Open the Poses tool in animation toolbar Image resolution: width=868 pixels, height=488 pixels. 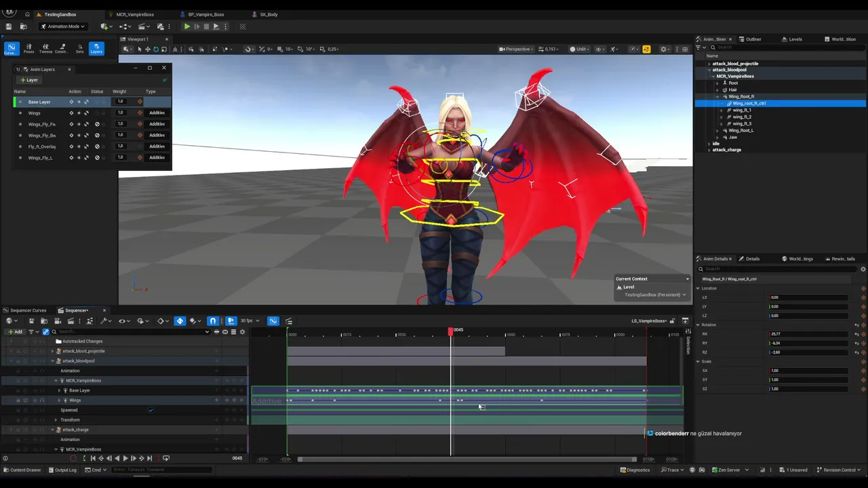[x=28, y=48]
